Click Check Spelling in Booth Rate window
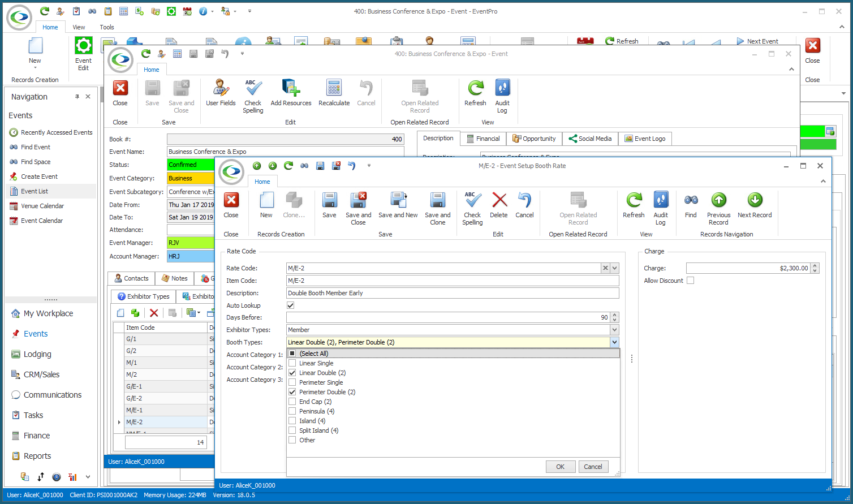This screenshot has width=853, height=504. tap(472, 208)
